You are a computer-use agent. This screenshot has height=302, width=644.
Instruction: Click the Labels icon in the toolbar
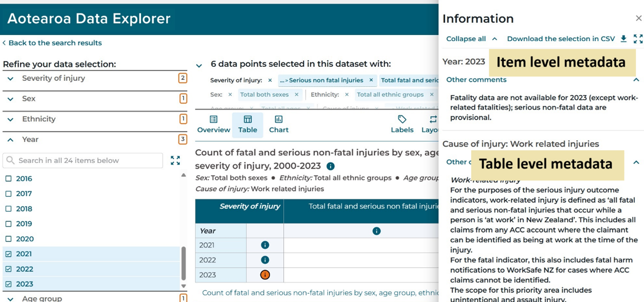(402, 124)
